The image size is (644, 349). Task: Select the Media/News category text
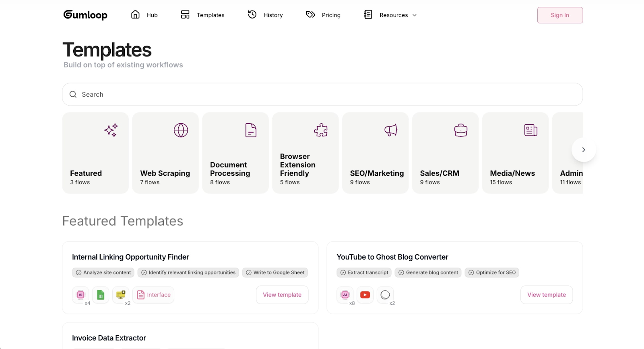coord(512,173)
